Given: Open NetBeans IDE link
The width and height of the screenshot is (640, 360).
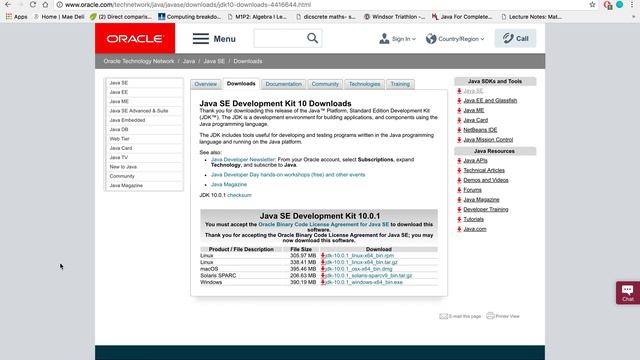Looking at the screenshot, I should point(480,130).
